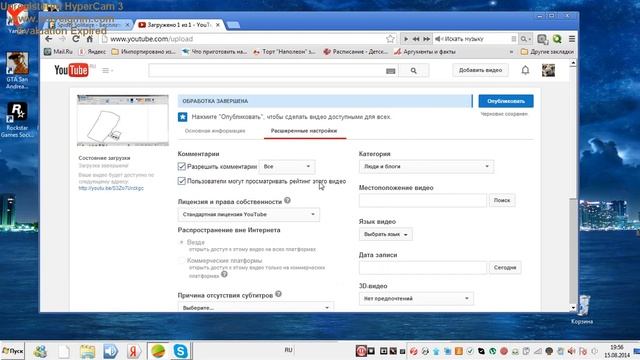The width and height of the screenshot is (640, 360).
Task: Open the GTA San Andreas desktop shortcut
Action: pyautogui.click(x=17, y=70)
